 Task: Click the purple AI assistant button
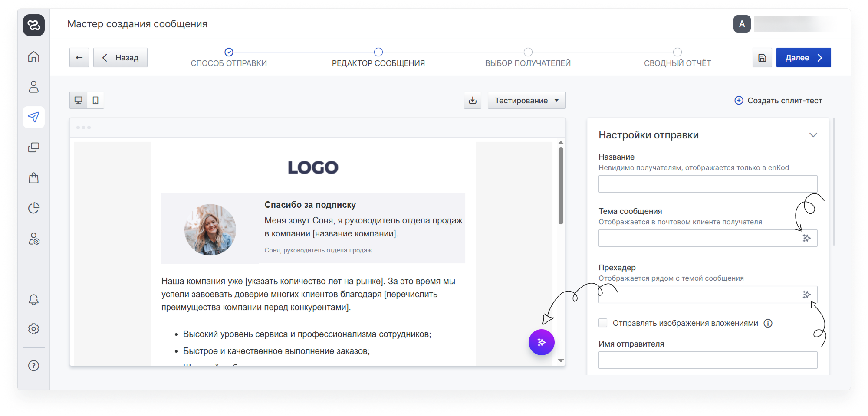(x=541, y=342)
